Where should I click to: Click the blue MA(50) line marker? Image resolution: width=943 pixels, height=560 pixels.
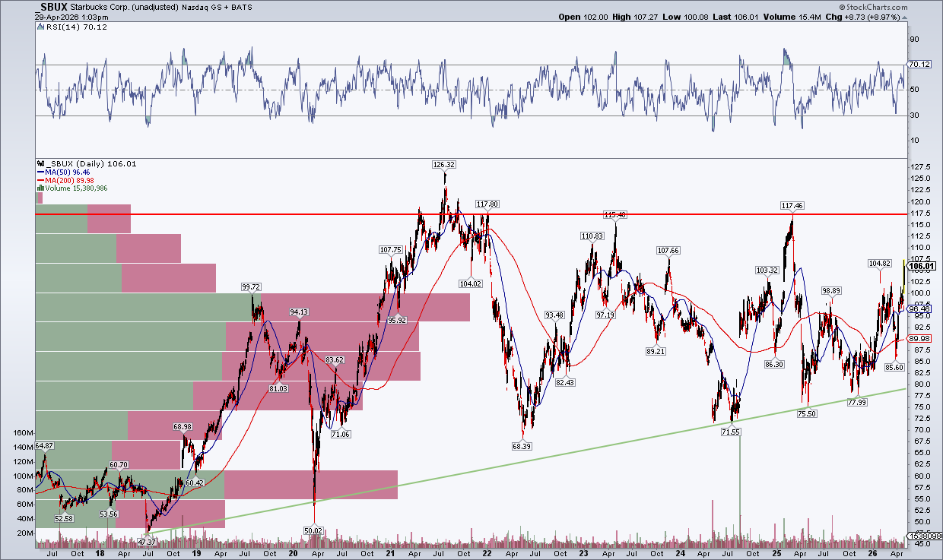coord(42,172)
